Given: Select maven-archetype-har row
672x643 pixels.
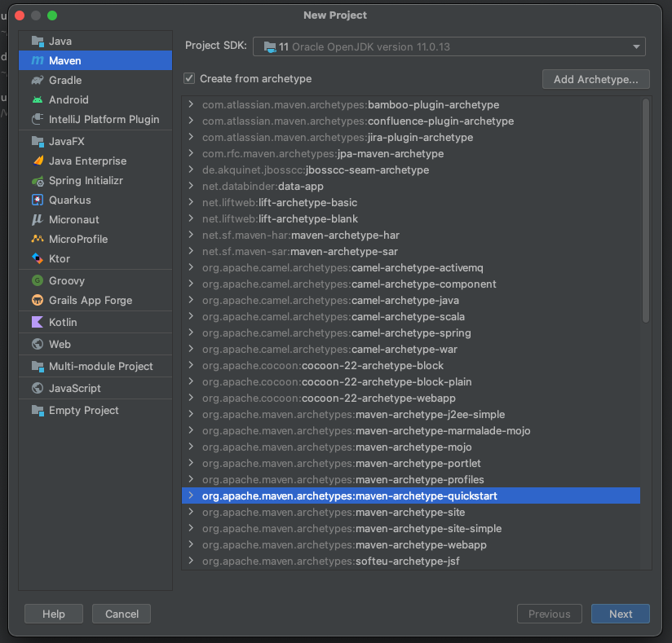Looking at the screenshot, I should [411, 235].
